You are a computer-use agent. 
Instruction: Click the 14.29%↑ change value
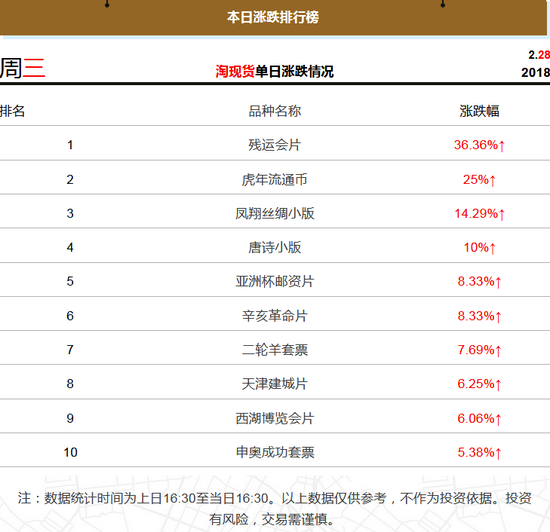point(479,213)
